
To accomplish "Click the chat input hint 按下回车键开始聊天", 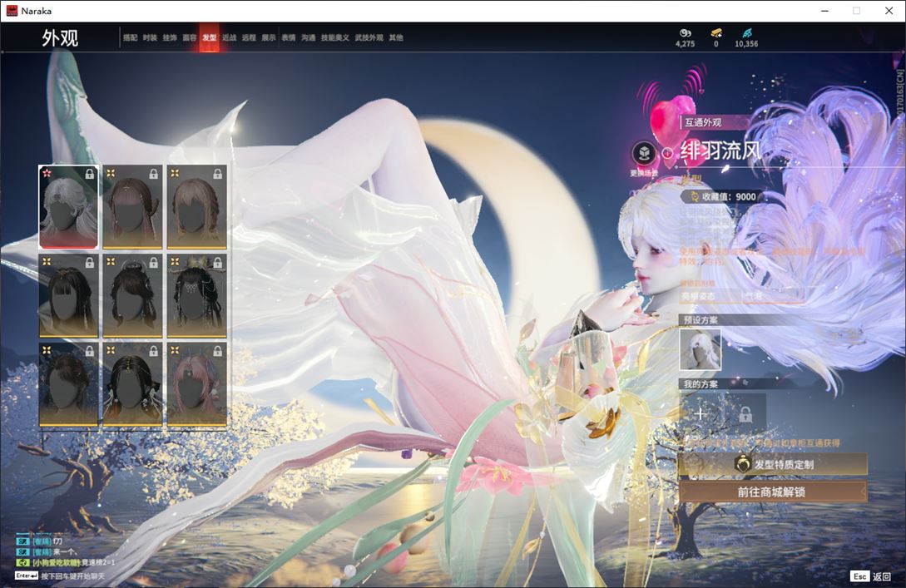I will [x=73, y=576].
